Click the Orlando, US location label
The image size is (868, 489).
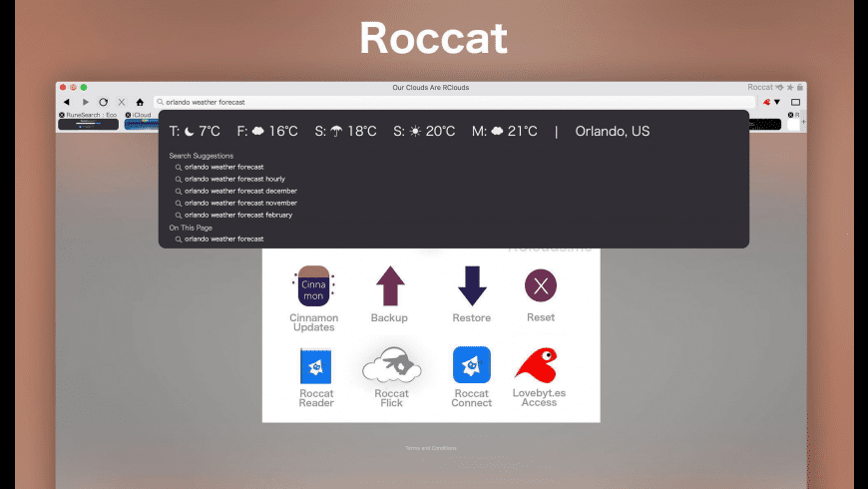pos(613,132)
